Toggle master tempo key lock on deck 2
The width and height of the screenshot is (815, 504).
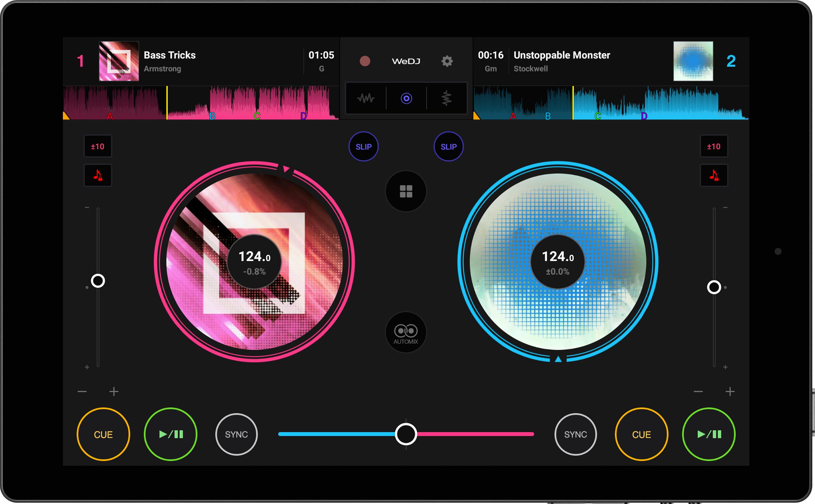coord(714,175)
